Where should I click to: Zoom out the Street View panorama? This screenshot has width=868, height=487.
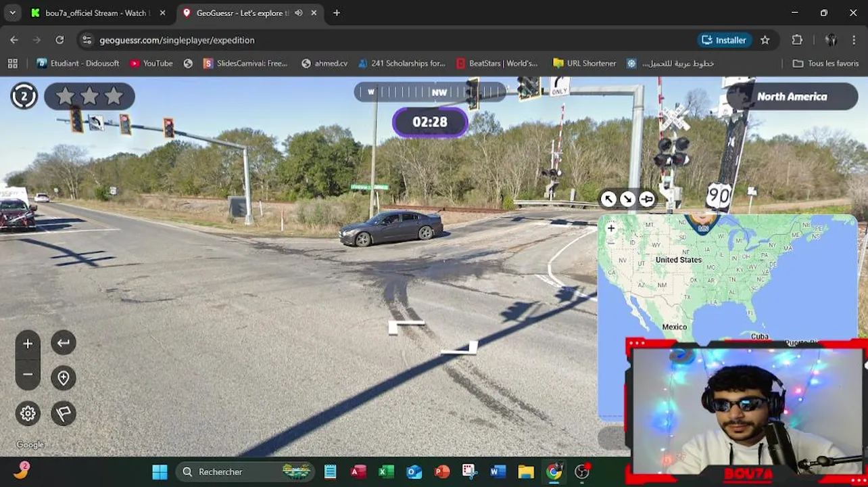(28, 374)
